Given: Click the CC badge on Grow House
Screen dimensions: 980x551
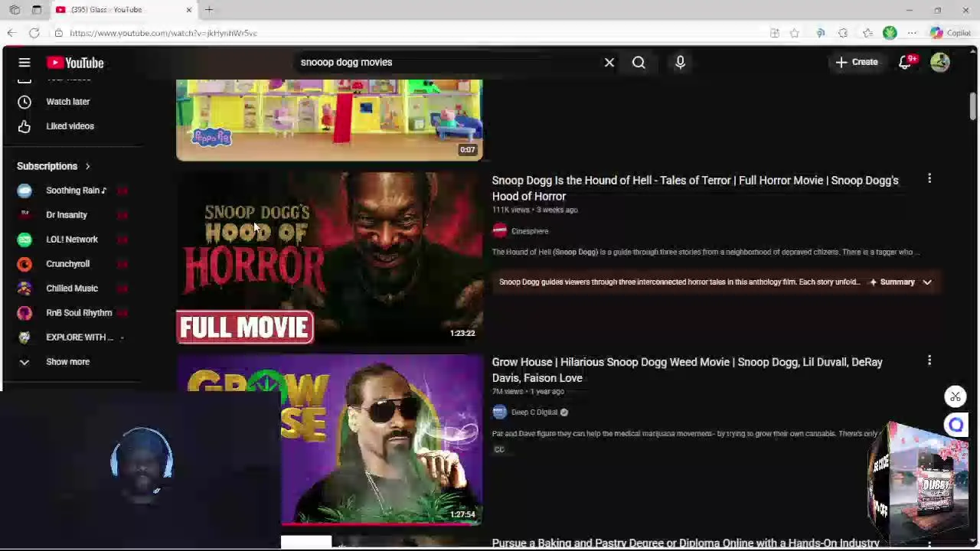Looking at the screenshot, I should click(x=499, y=450).
